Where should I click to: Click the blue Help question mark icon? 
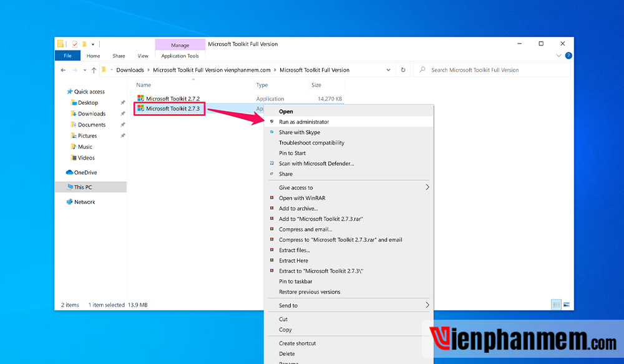568,55
